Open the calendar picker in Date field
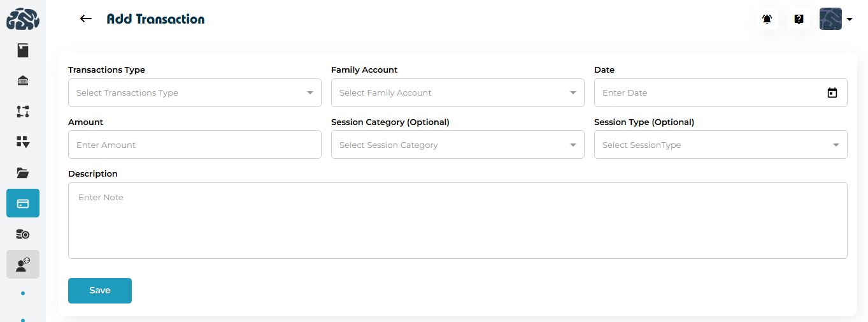The image size is (868, 322). coord(832,93)
